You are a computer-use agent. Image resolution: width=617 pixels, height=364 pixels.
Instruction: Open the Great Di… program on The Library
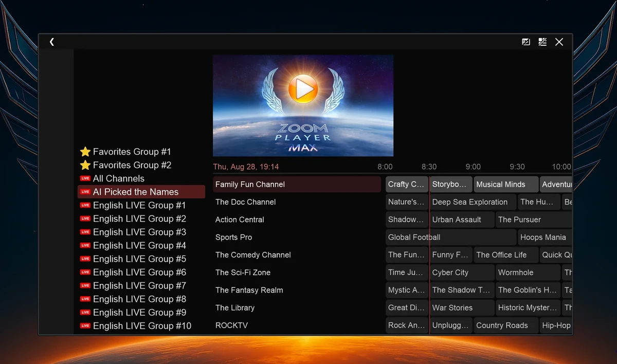pyautogui.click(x=407, y=307)
